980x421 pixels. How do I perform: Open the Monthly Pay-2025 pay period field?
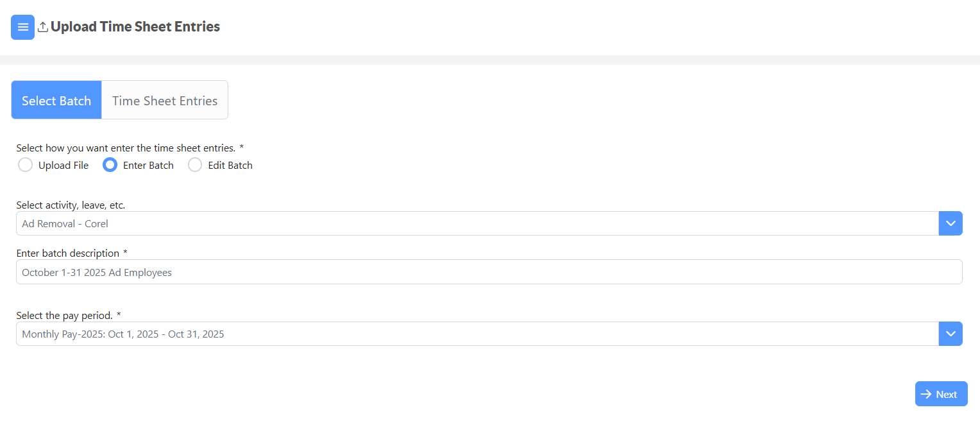tap(477, 334)
